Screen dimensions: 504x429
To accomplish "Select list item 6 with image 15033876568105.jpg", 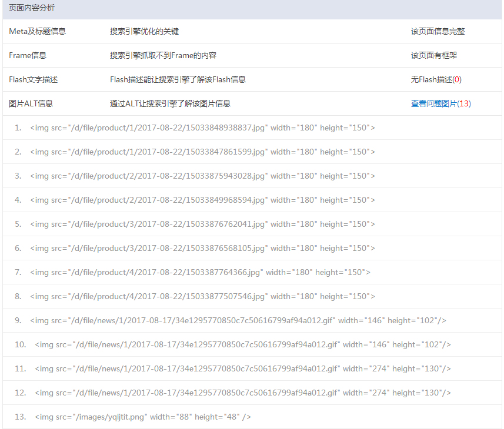I will (x=202, y=248).
